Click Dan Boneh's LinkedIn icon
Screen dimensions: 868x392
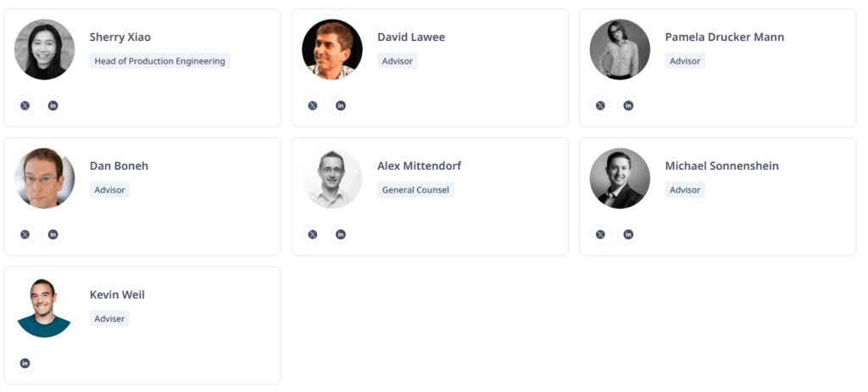(x=53, y=234)
